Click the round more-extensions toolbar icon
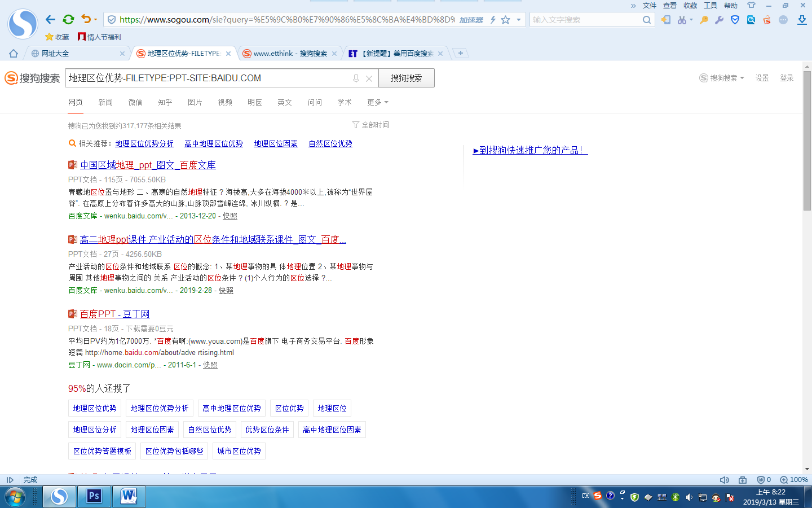The width and height of the screenshot is (812, 508). [x=783, y=20]
